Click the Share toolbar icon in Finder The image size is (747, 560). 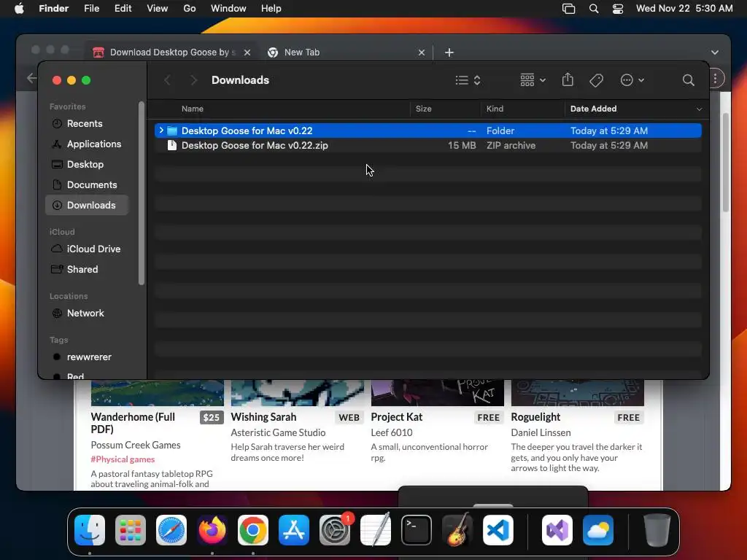[568, 79]
